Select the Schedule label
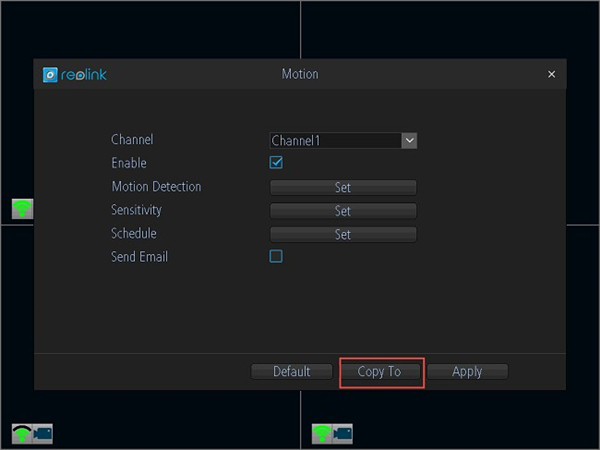This screenshot has width=600, height=450. [134, 233]
